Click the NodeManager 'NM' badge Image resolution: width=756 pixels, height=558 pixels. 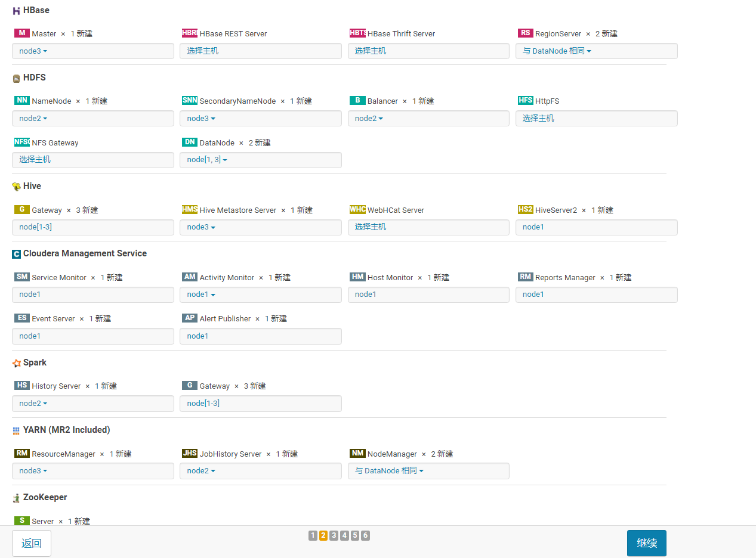(357, 453)
